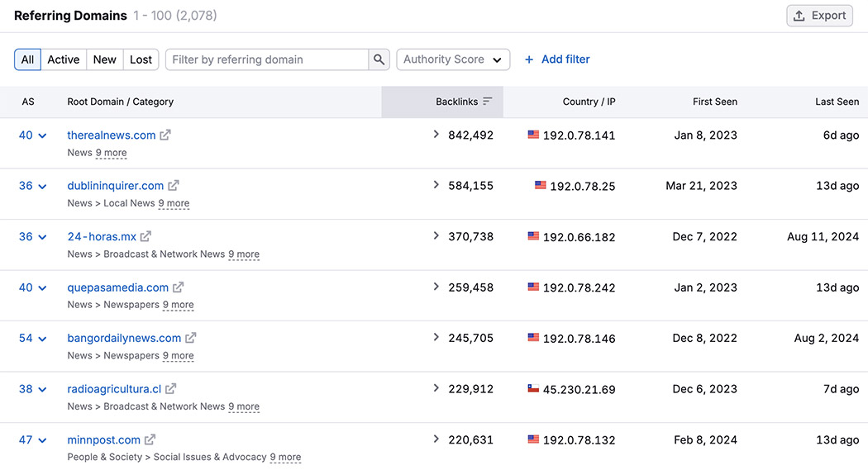Open bangordailynews.com domain link
The image size is (868, 470).
coord(124,338)
